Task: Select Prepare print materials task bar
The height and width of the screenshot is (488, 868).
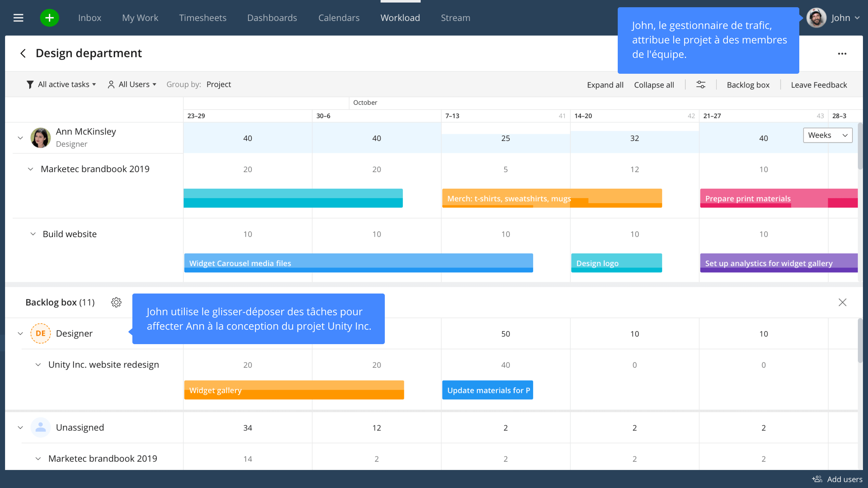Action: point(779,198)
